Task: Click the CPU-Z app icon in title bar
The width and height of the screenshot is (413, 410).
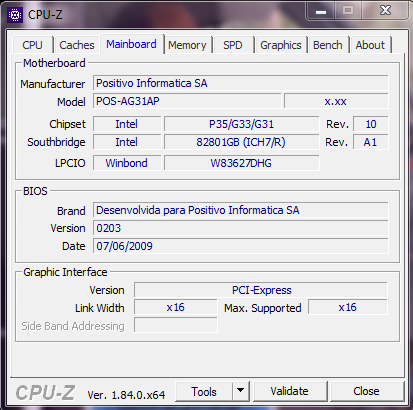Action: click(15, 15)
